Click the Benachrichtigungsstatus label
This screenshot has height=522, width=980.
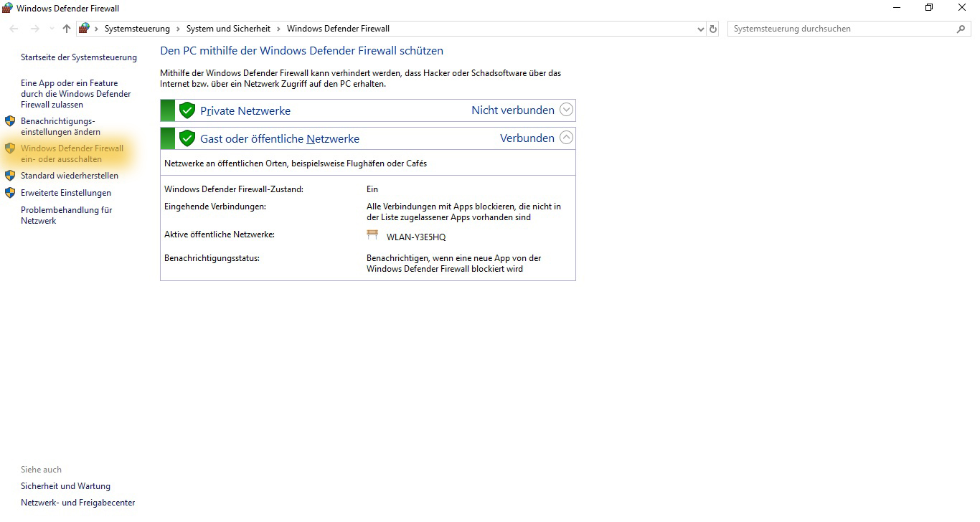212,257
